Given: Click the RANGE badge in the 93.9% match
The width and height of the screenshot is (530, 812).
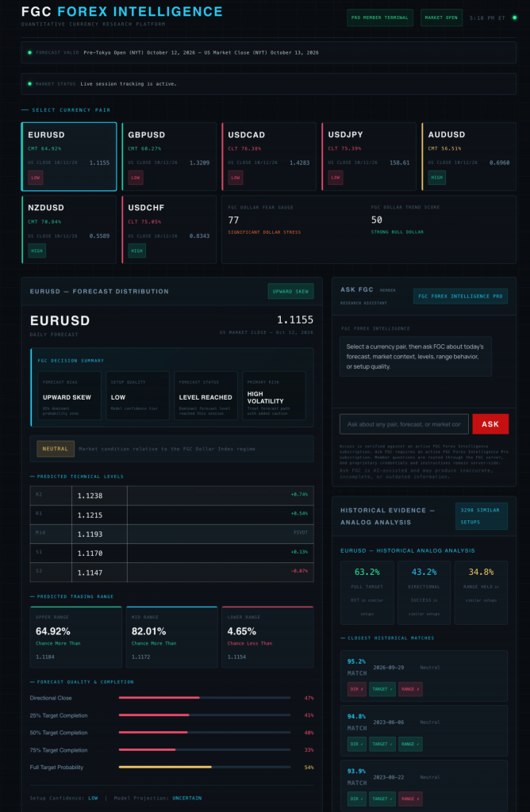Looking at the screenshot, I should (x=410, y=799).
